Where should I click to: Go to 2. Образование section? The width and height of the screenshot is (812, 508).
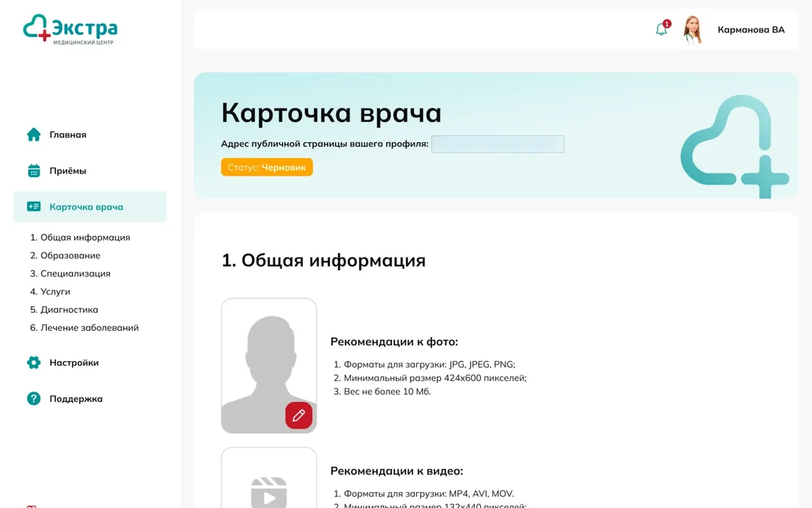click(65, 255)
